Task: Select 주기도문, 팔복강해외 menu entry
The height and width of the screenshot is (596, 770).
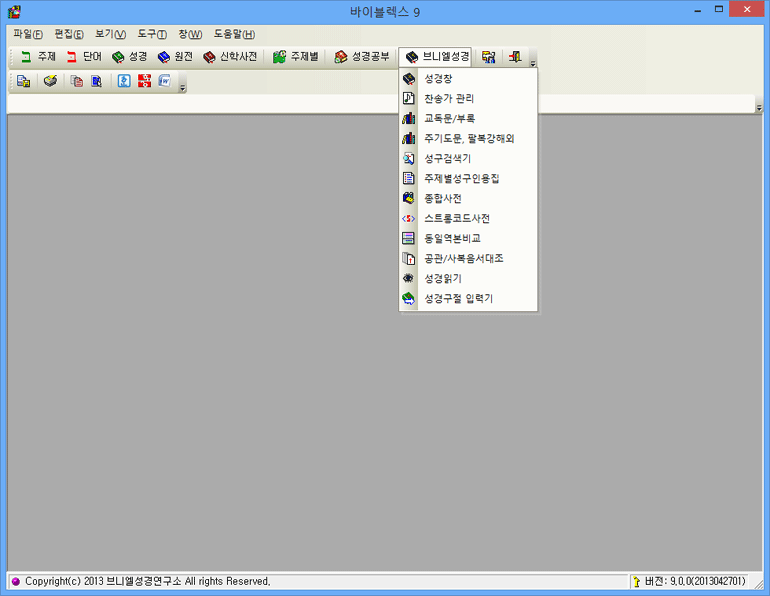Action: tap(468, 138)
